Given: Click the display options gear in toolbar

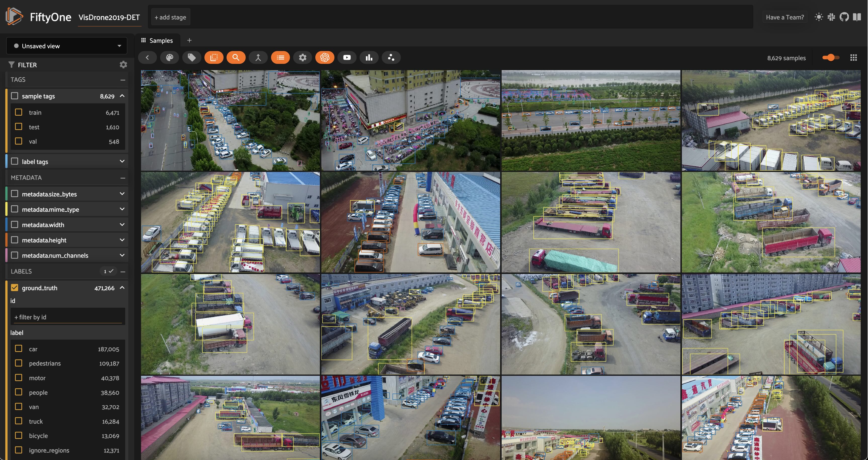Looking at the screenshot, I should click(302, 58).
